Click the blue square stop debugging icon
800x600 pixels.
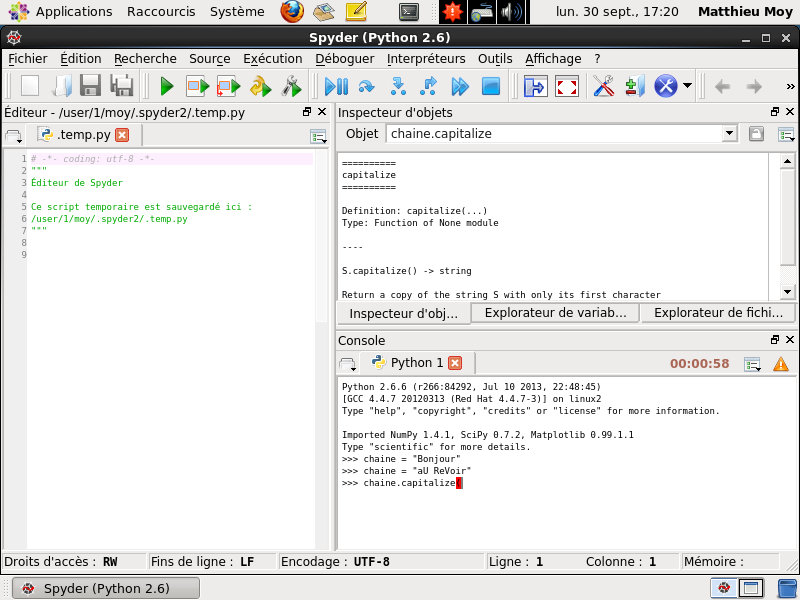[491, 86]
